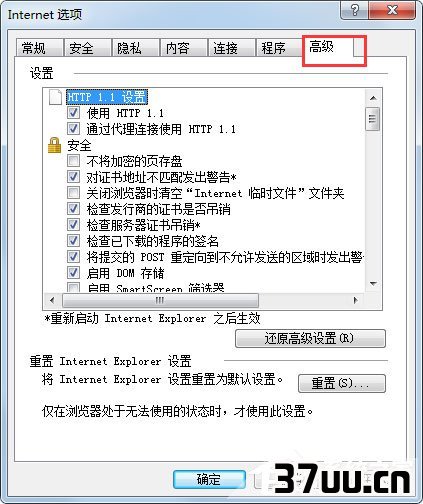Click the down arrow of the settings scrollbar
This screenshot has width=423, height=504.
(373, 284)
